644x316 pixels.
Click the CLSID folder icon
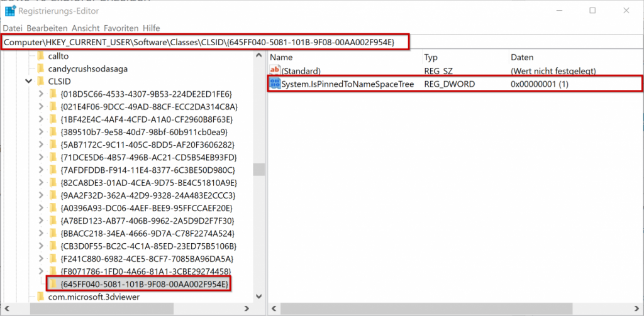[42, 81]
